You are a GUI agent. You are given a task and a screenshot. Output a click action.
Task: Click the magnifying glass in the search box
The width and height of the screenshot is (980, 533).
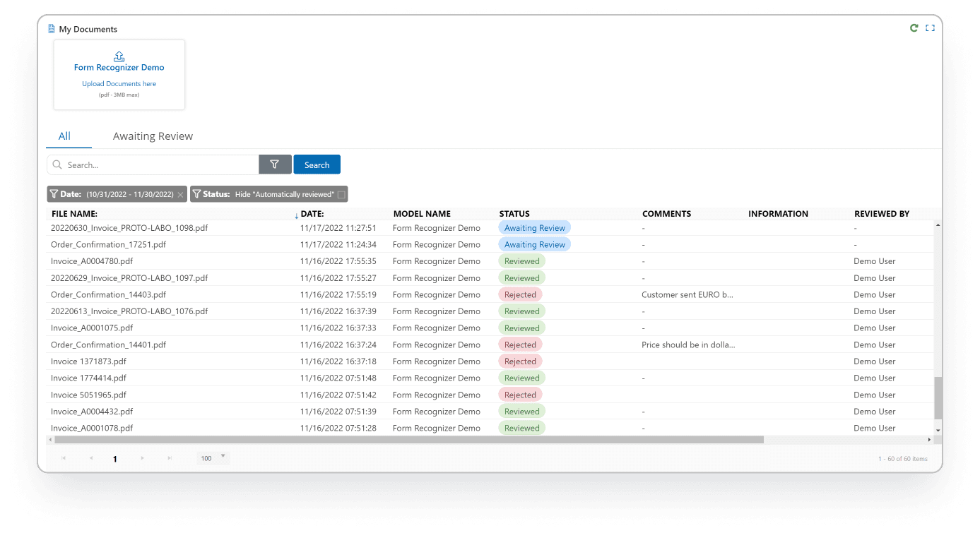(x=57, y=164)
